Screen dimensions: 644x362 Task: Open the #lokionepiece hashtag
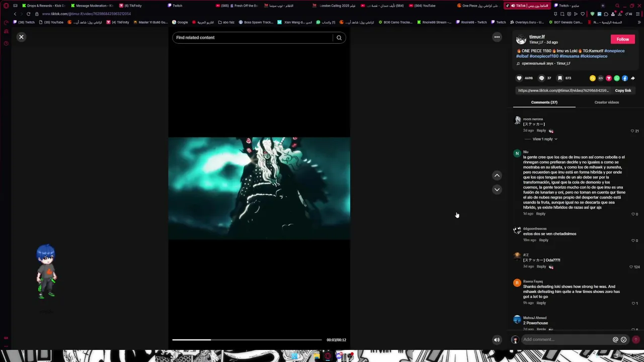tap(594, 56)
